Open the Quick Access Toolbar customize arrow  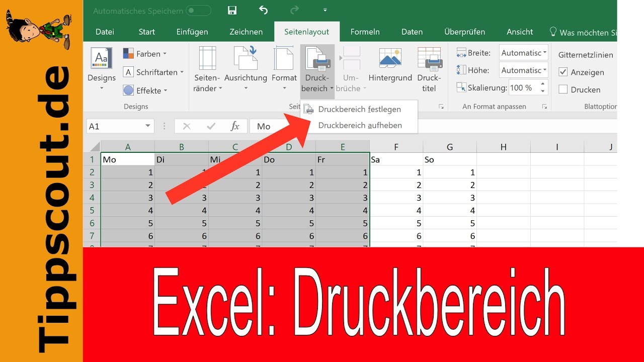(325, 10)
